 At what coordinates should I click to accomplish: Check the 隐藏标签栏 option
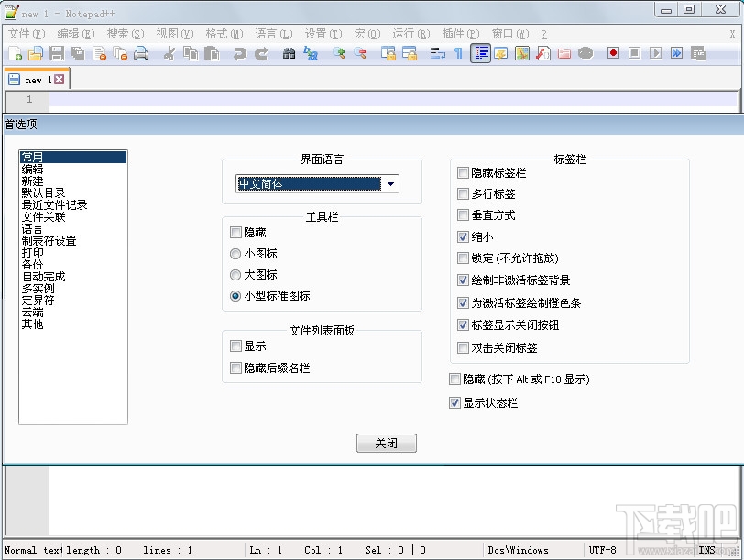pos(462,172)
